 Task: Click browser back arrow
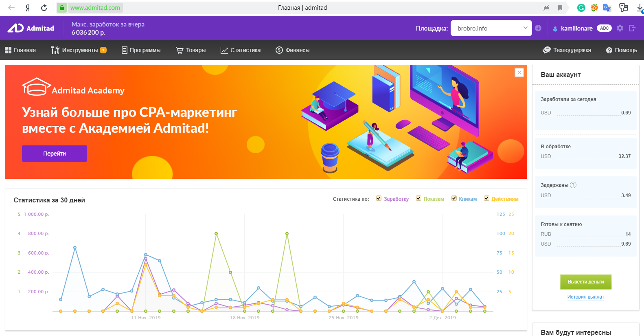11,8
